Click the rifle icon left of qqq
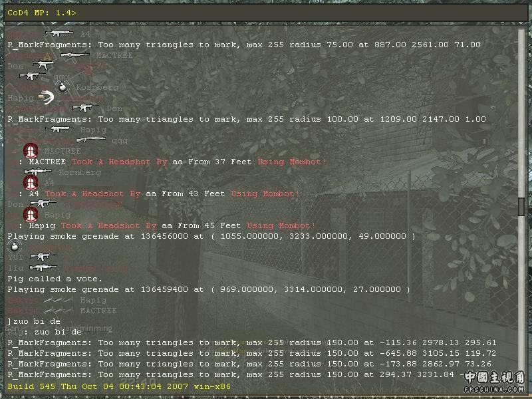532x399 pixels. coord(33,76)
